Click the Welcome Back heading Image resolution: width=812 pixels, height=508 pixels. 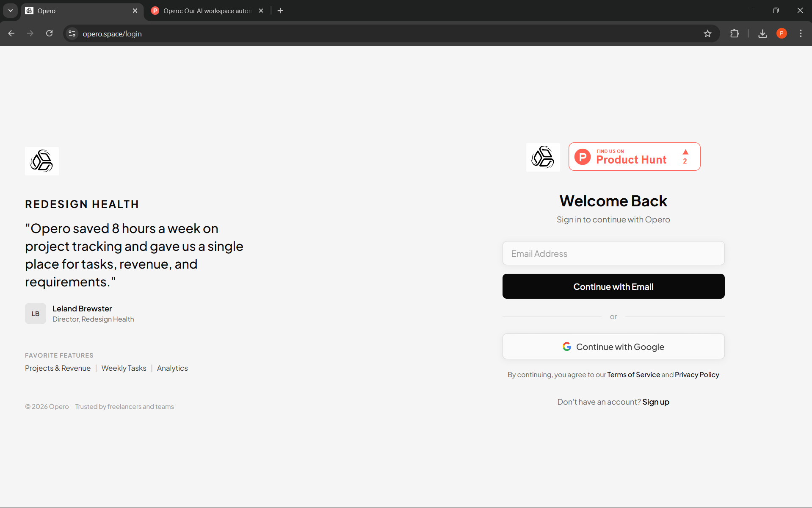coord(613,201)
